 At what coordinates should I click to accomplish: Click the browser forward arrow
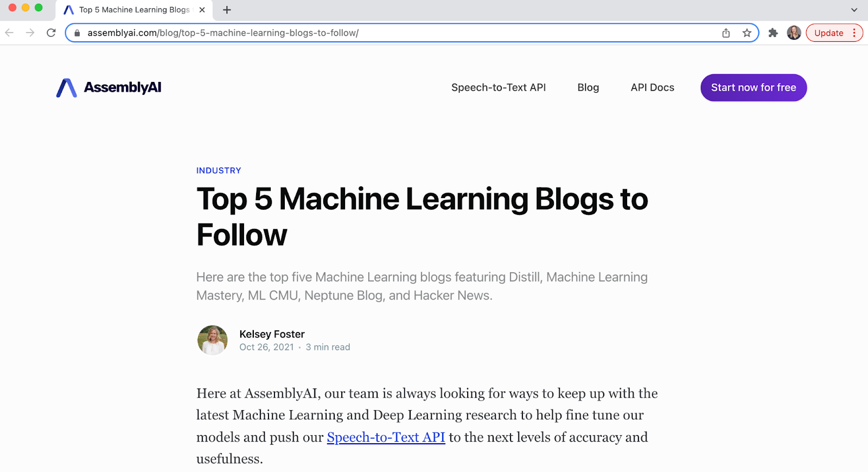(x=30, y=33)
